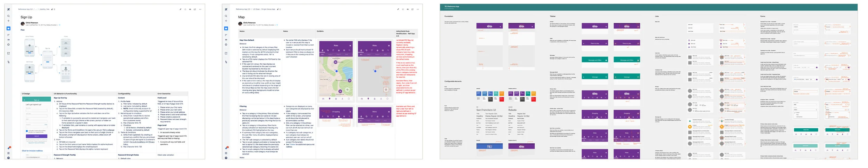Select the 'Error Scenarios' column header

(164, 94)
